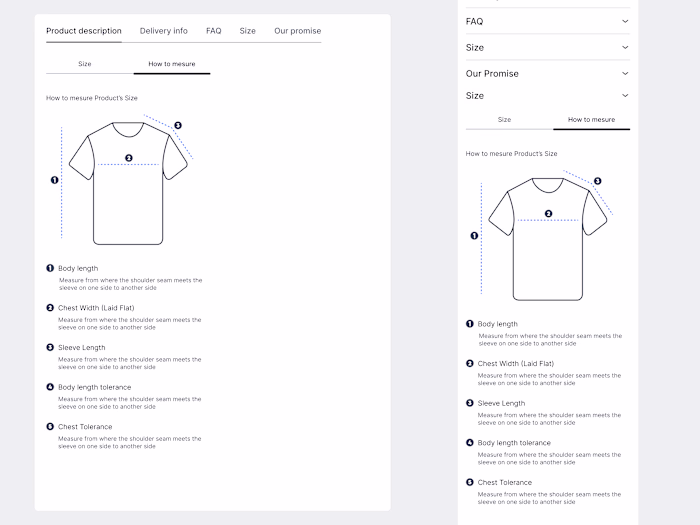Click the FAQ accordion label
The height and width of the screenshot is (525, 700).
click(474, 21)
